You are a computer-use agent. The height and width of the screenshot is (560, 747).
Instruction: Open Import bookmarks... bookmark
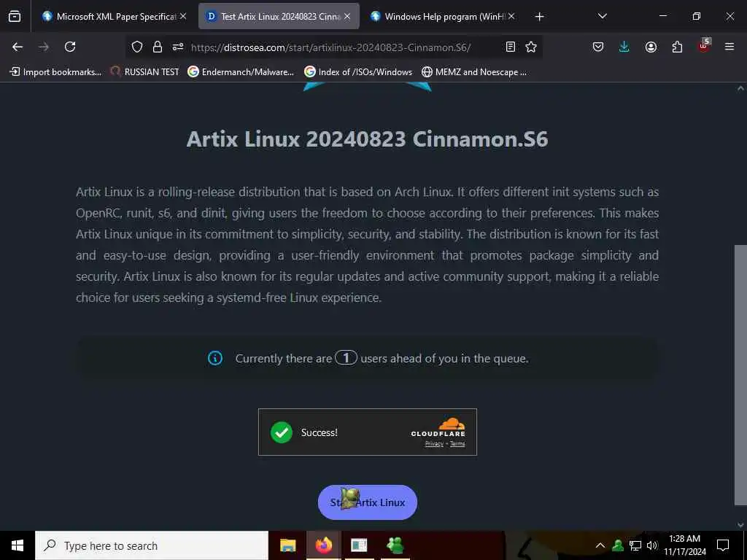tap(55, 72)
